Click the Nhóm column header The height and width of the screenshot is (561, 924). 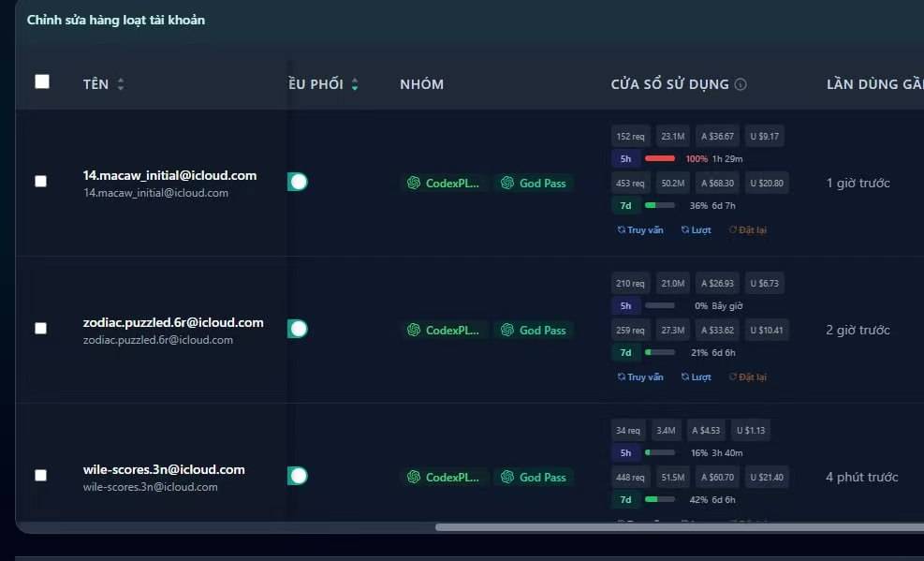pos(422,84)
